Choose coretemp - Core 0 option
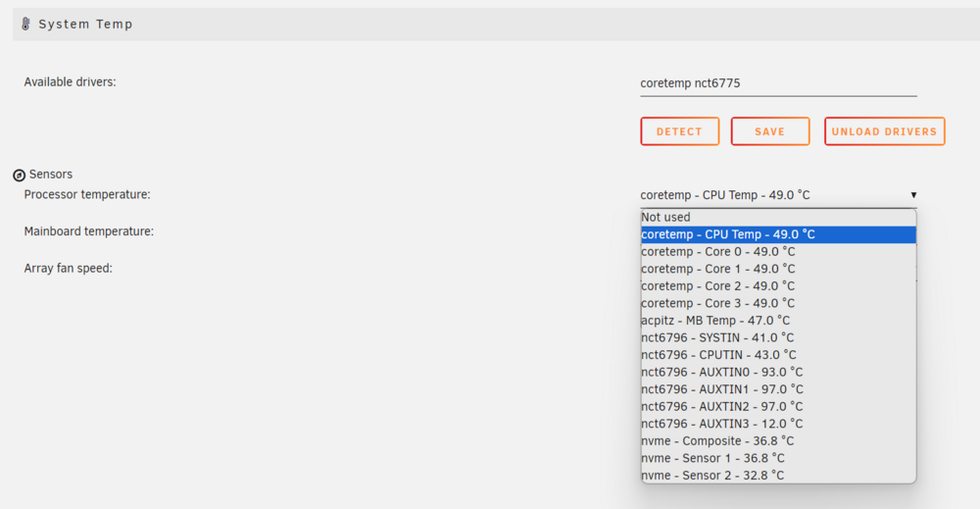 (x=778, y=251)
